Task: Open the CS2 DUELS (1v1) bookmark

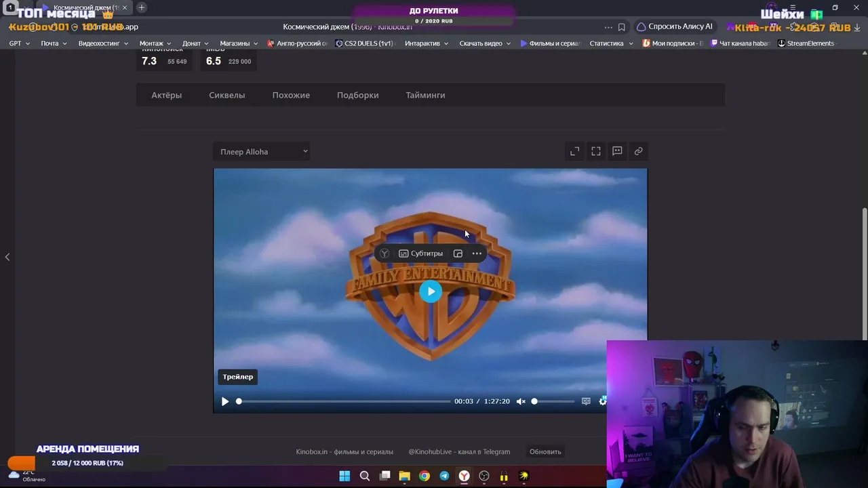Action: pos(364,43)
